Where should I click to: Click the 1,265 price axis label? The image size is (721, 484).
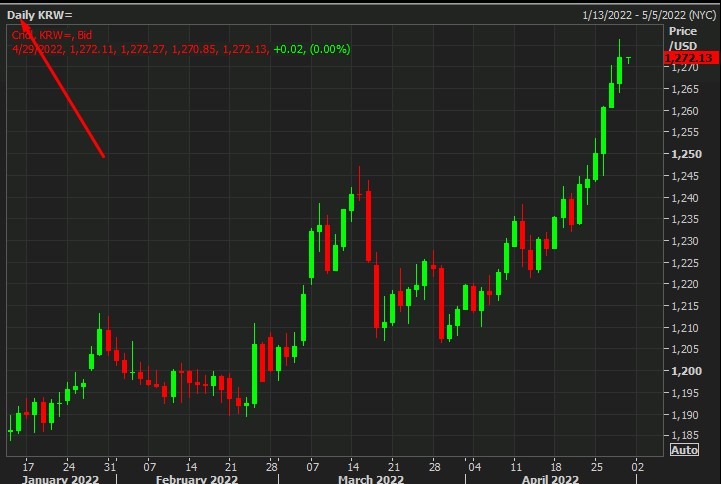click(685, 89)
